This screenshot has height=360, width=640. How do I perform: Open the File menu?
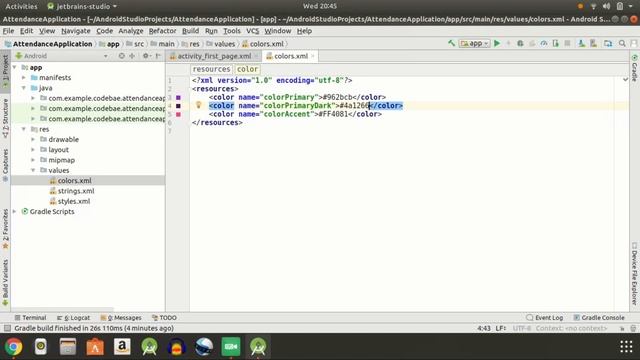[8, 31]
